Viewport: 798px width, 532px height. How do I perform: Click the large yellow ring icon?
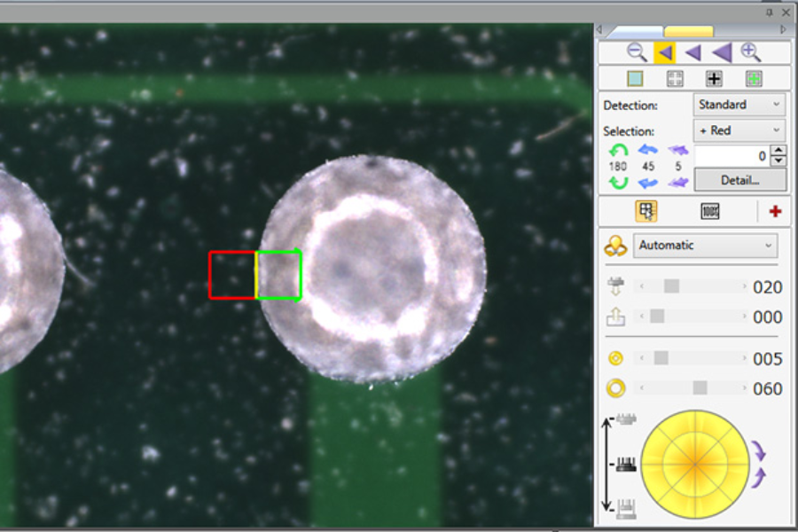[616, 388]
